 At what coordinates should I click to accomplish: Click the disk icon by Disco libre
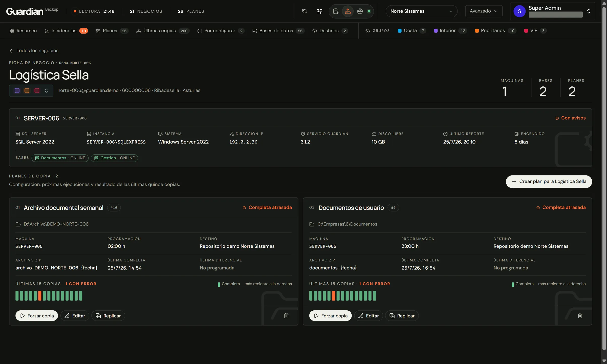click(x=374, y=134)
